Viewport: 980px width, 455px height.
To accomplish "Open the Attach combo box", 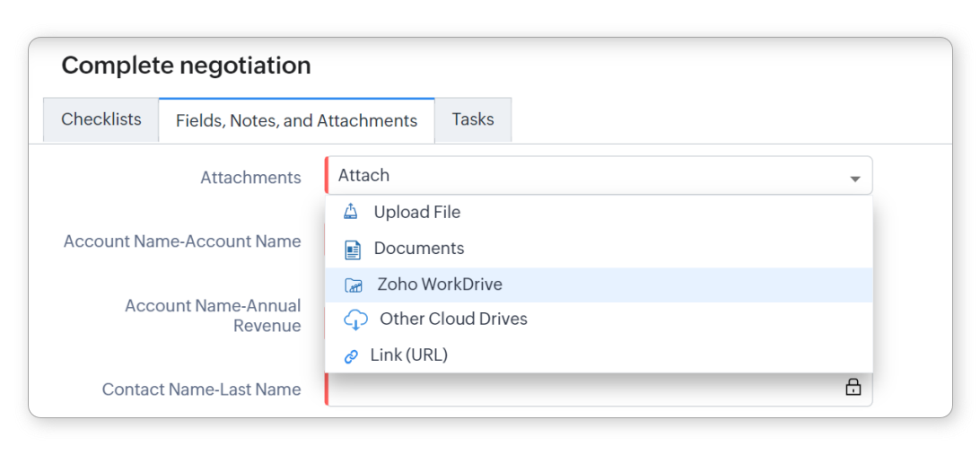I will pos(592,176).
